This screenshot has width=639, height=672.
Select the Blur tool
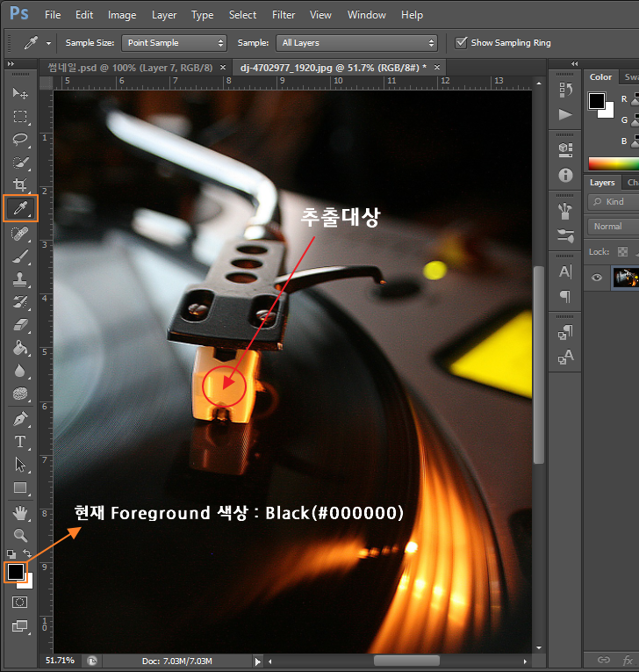[x=19, y=371]
